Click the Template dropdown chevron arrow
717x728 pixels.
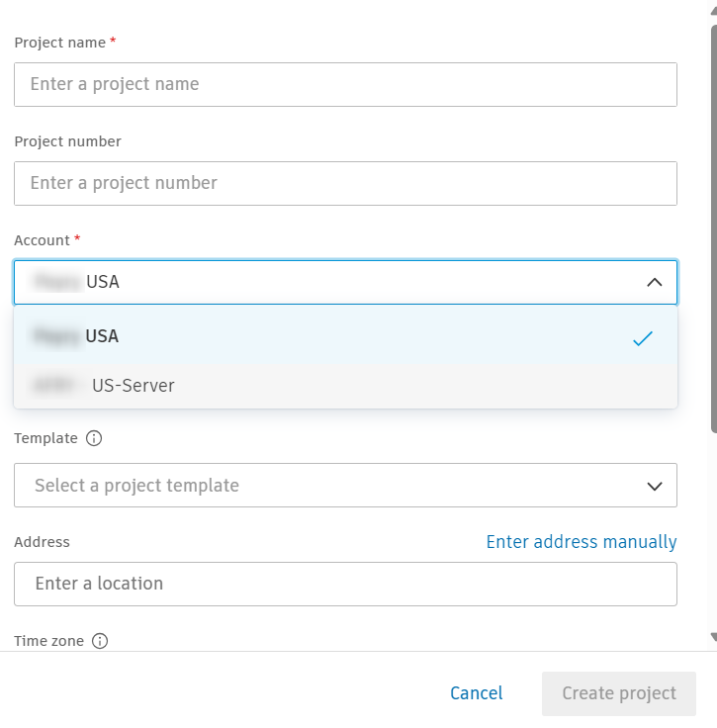click(654, 486)
